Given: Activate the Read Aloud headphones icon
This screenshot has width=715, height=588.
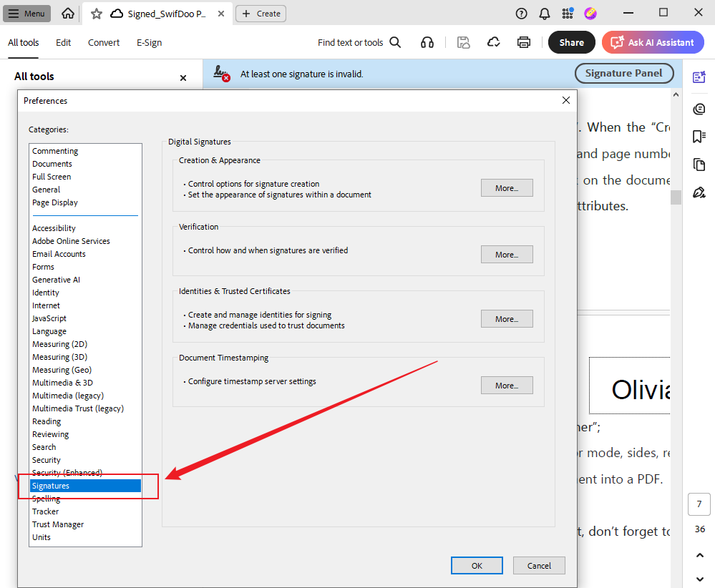Looking at the screenshot, I should coord(427,42).
